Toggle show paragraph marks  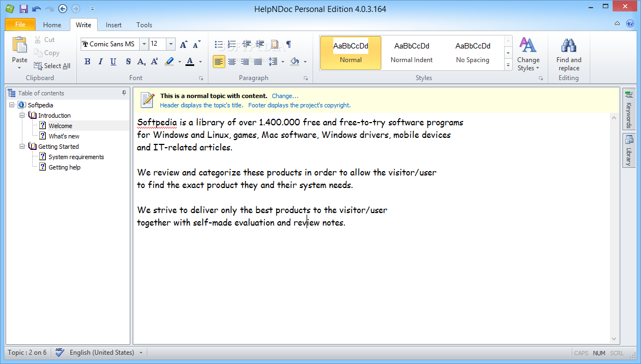[x=289, y=44]
